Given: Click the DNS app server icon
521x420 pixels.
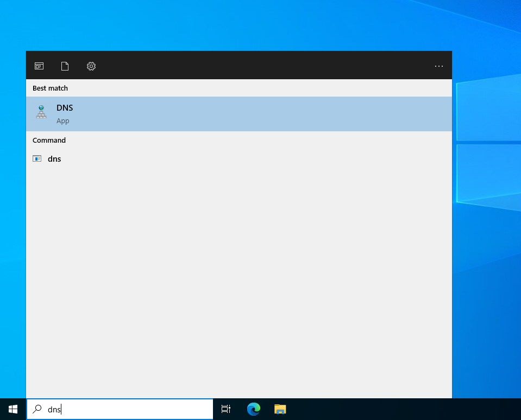Looking at the screenshot, I should pyautogui.click(x=41, y=112).
